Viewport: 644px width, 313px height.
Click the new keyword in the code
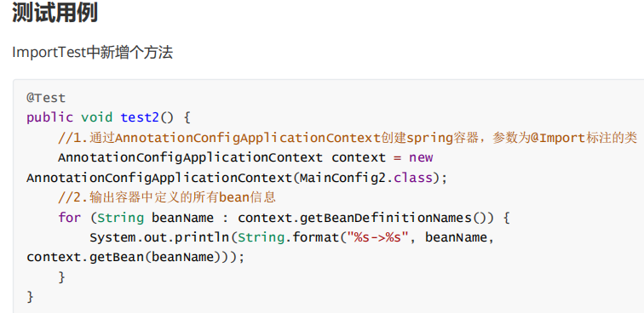(421, 158)
